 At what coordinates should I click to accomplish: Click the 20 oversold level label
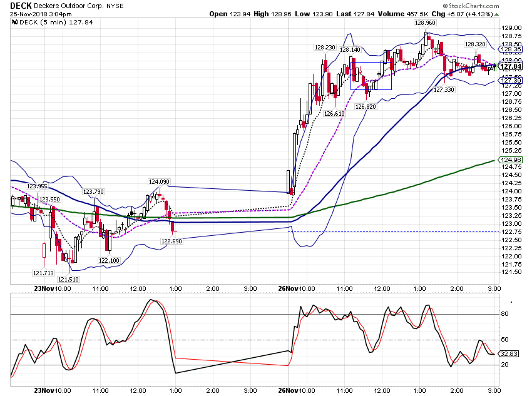505,365
